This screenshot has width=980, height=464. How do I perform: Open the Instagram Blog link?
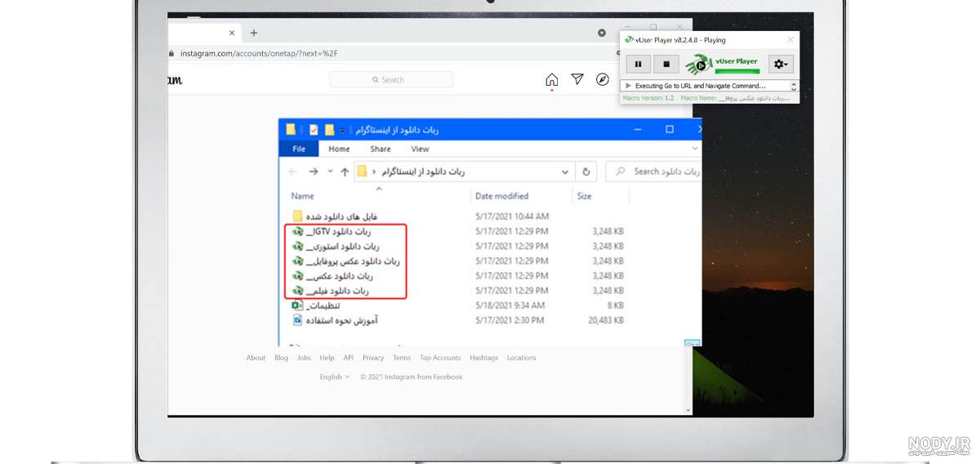(281, 358)
